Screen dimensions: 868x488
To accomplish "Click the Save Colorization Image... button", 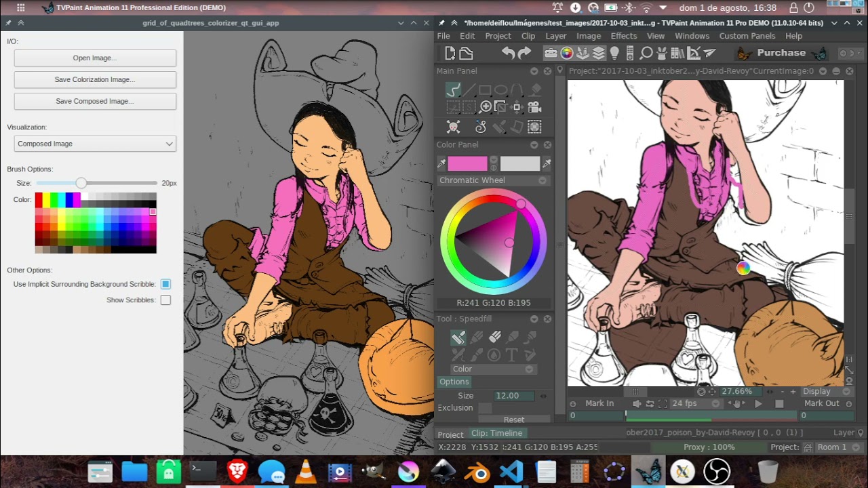I will pyautogui.click(x=95, y=79).
